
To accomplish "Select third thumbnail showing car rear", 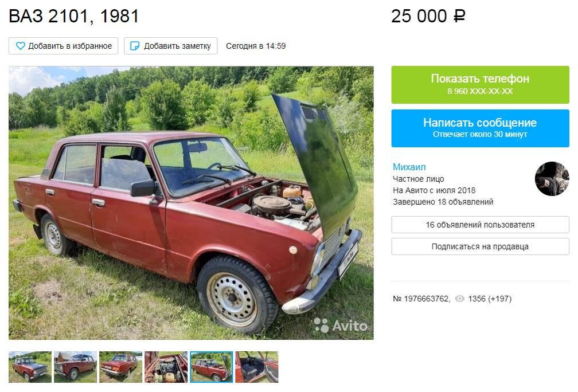I will pyautogui.click(x=121, y=367).
